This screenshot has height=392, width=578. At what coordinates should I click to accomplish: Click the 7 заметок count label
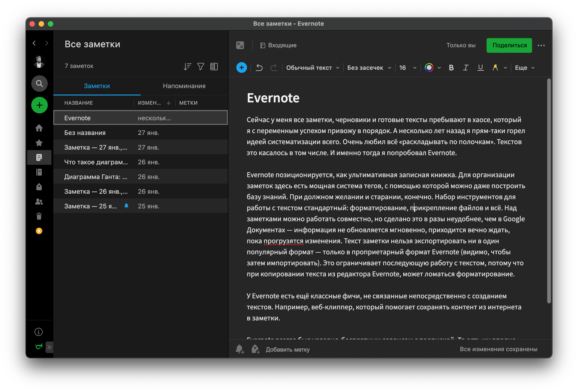tap(79, 66)
